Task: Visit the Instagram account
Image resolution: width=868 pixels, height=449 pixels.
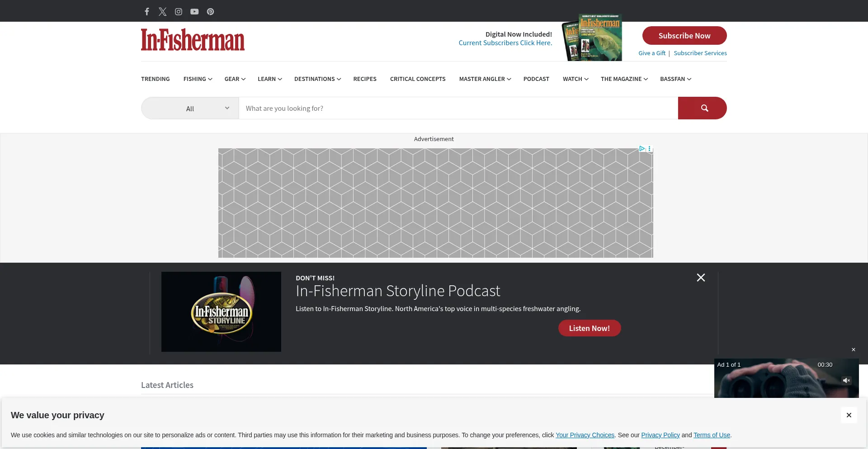Action: (x=178, y=11)
